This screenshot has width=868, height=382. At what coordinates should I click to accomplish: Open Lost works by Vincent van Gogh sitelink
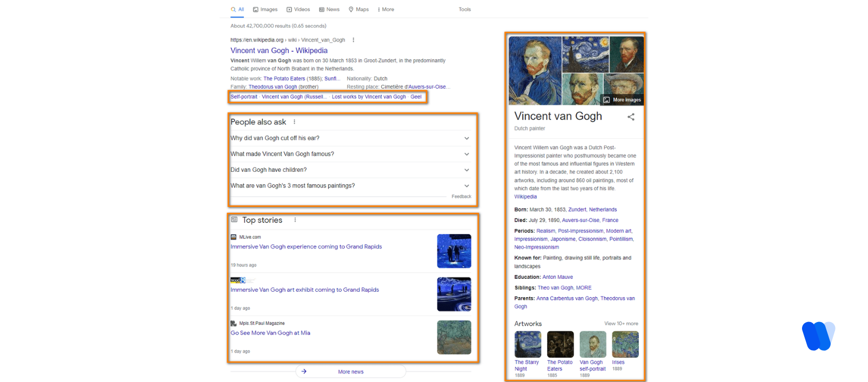pyautogui.click(x=369, y=97)
